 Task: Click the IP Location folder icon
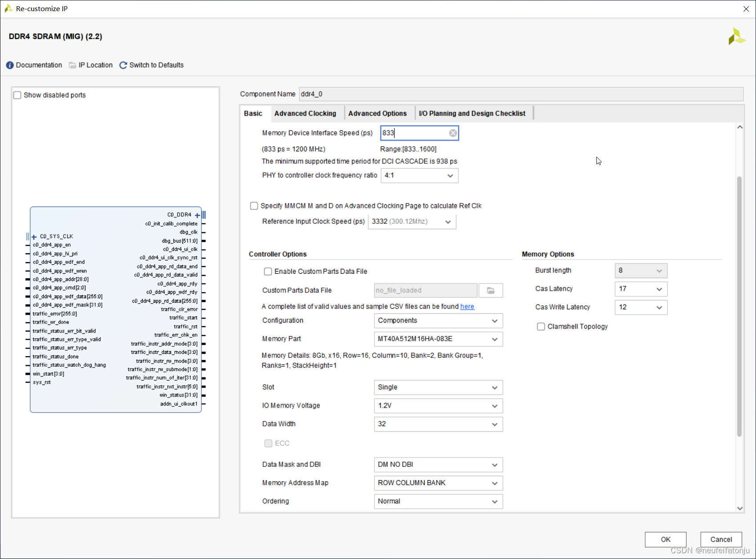point(72,65)
